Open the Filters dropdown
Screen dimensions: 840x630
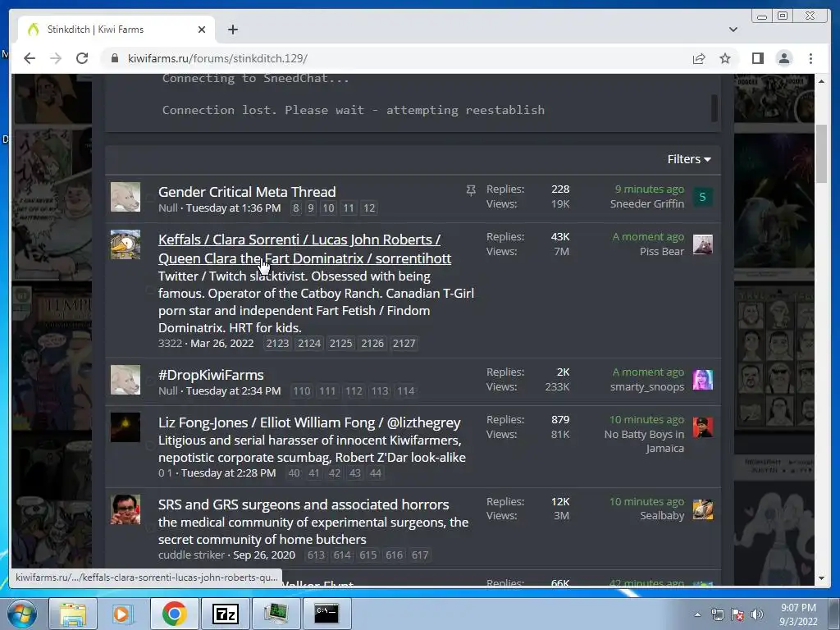pos(689,159)
